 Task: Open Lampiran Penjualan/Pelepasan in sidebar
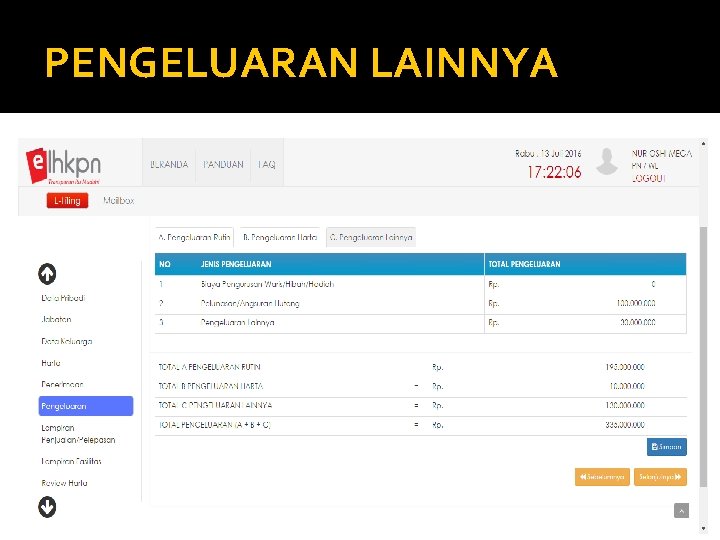click(x=78, y=434)
